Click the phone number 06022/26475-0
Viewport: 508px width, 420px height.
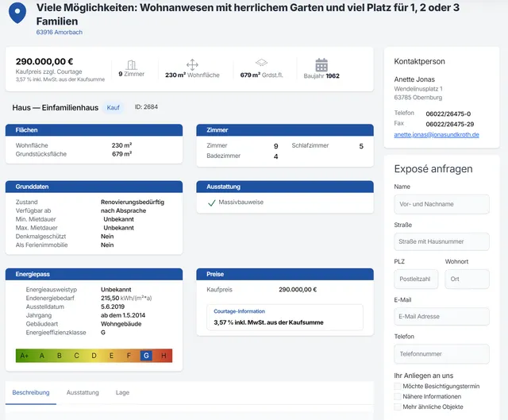tap(448, 114)
